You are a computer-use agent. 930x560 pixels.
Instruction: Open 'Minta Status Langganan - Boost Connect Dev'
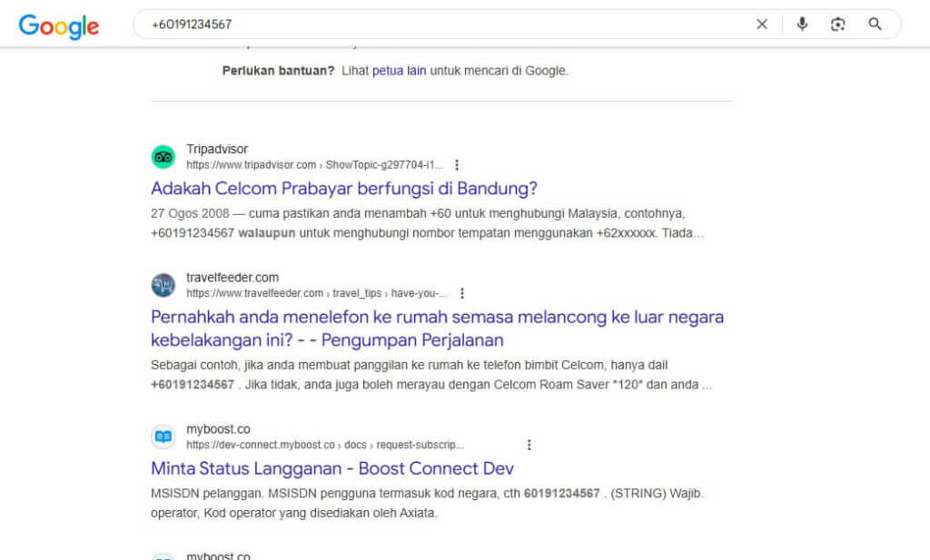click(x=332, y=468)
